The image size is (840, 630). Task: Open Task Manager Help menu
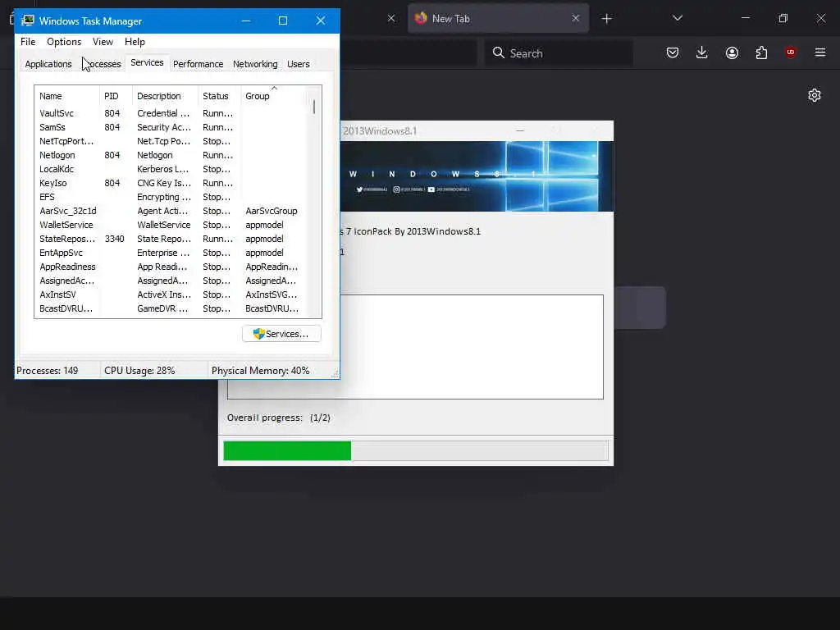135,42
